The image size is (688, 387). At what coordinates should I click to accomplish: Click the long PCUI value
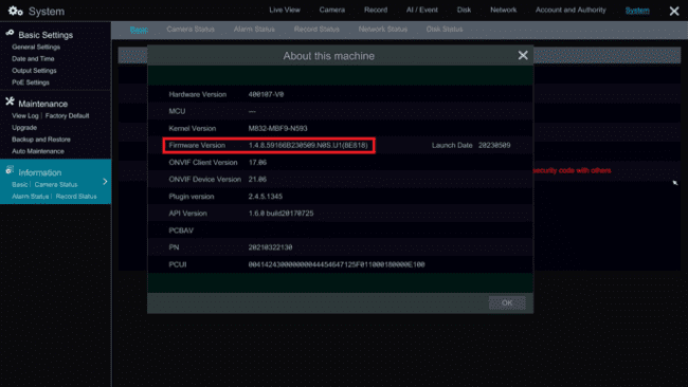coord(337,265)
